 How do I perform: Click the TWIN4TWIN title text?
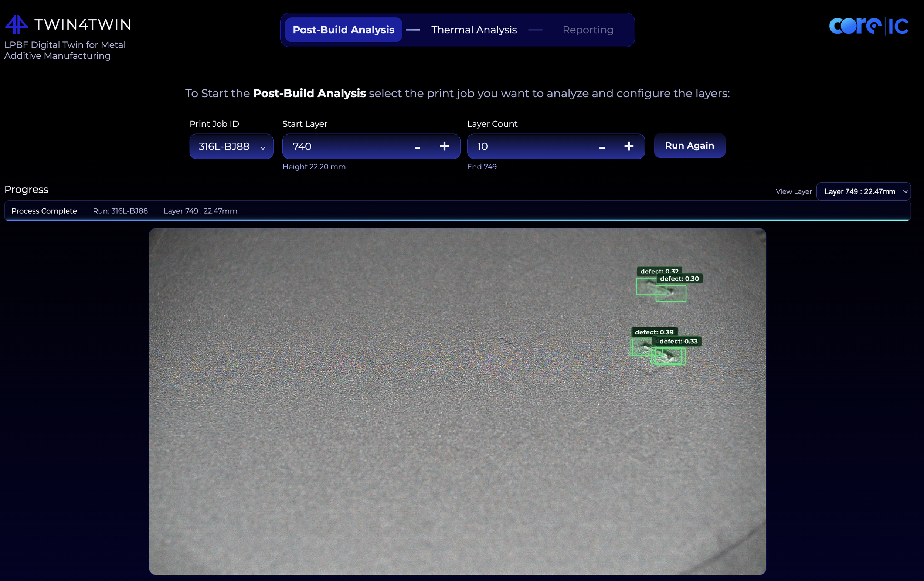click(x=83, y=24)
